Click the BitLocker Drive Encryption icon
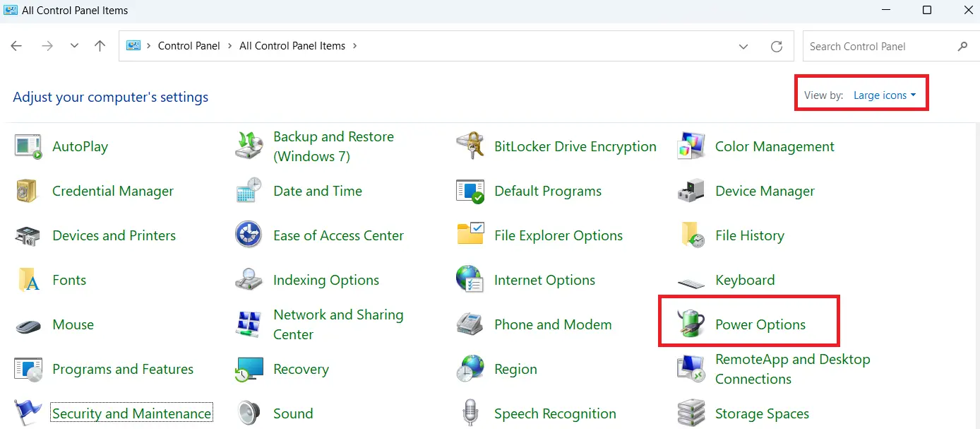Screen dimensions: 980x429 coord(470,146)
